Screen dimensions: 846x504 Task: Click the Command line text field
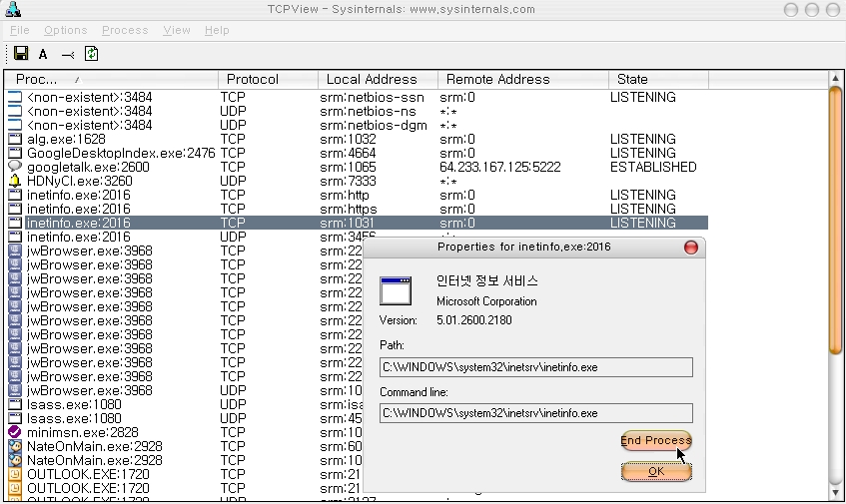pos(535,413)
